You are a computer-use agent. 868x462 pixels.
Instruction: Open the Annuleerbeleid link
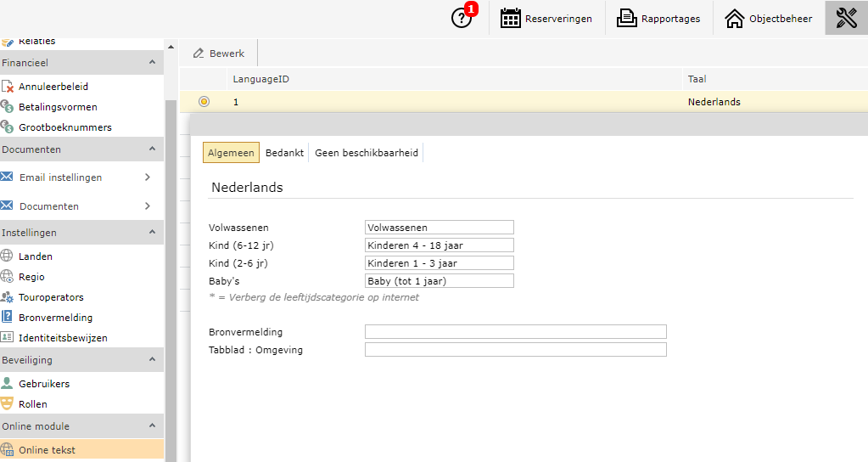[53, 87]
